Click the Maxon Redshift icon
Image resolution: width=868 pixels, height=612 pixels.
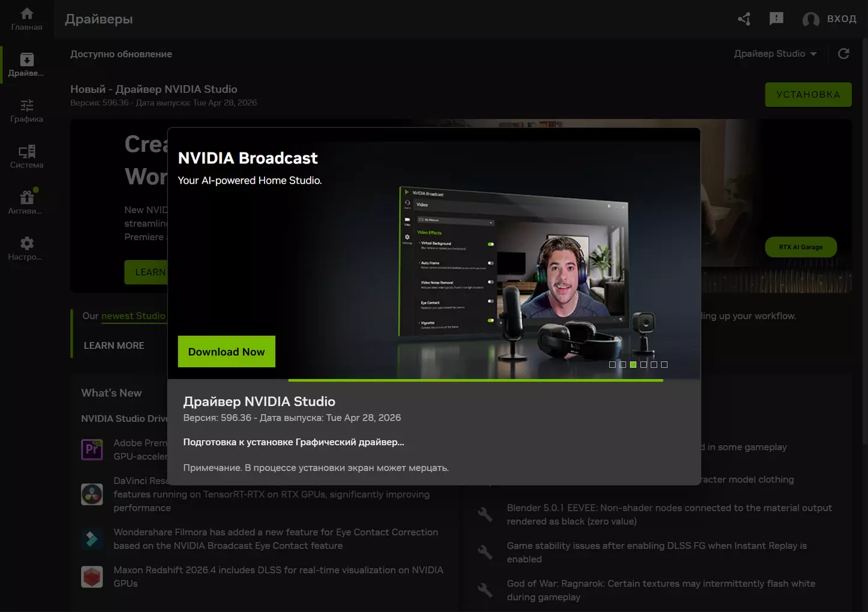(x=92, y=577)
